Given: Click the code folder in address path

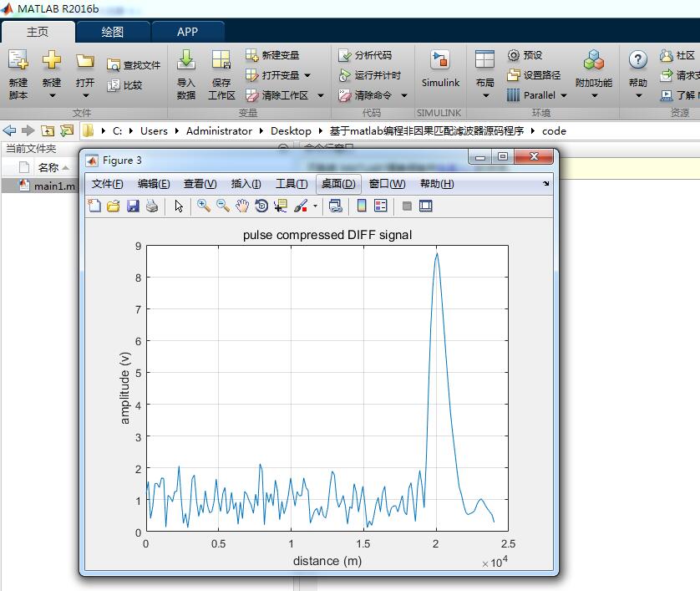Looking at the screenshot, I should [x=554, y=131].
